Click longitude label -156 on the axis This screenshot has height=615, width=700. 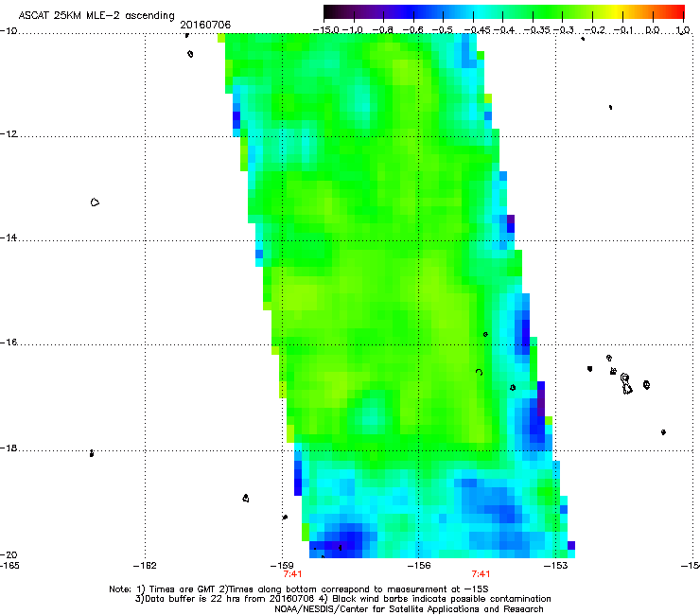(419, 566)
